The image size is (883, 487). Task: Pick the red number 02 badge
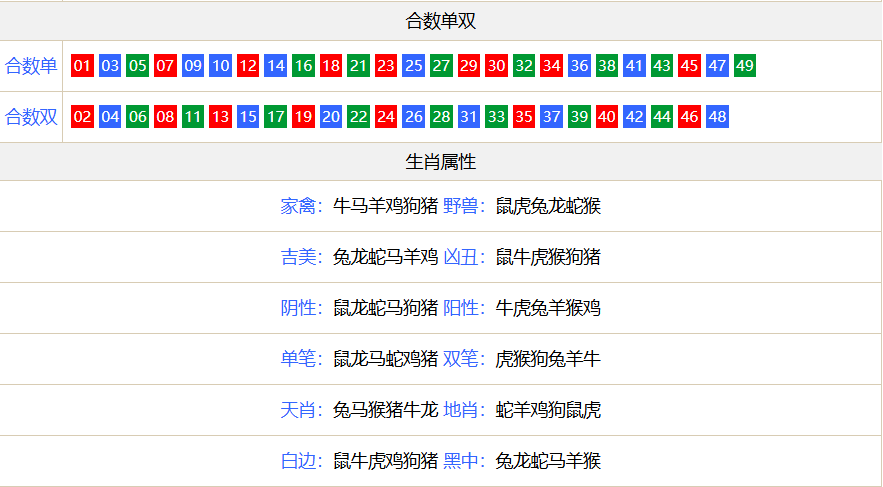83,117
